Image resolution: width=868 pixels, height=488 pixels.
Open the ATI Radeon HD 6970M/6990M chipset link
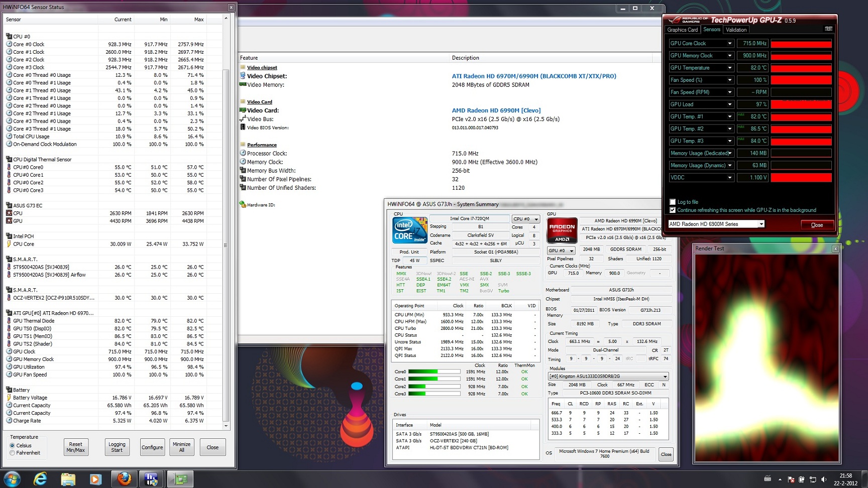[534, 76]
